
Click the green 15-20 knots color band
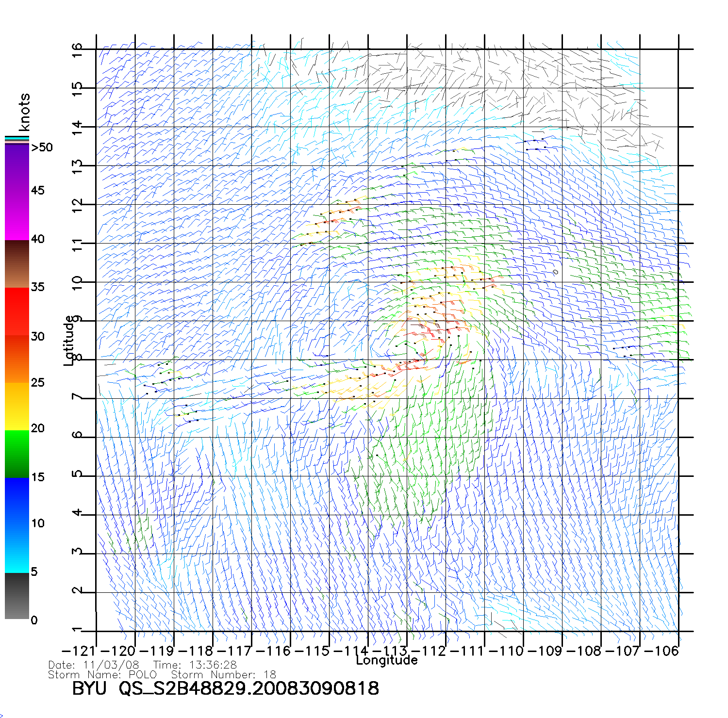17,454
